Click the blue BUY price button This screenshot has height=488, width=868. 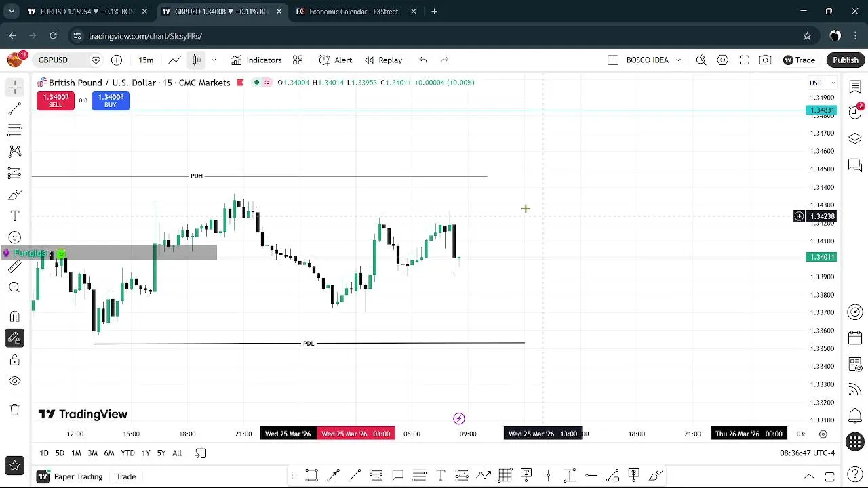(111, 101)
